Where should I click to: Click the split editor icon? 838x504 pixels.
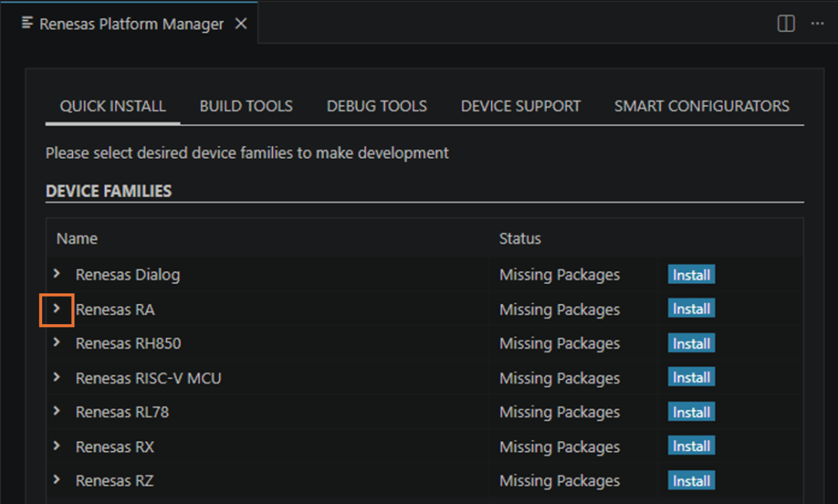[x=785, y=23]
